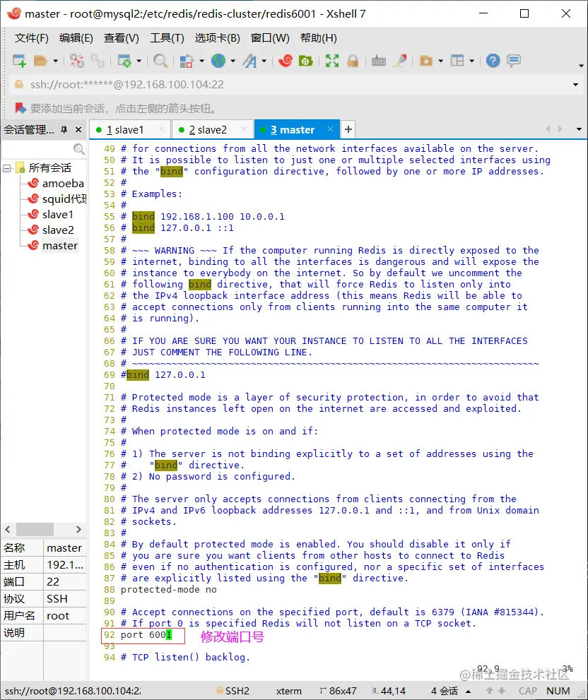Open the 帮助(H) menu
588x700 pixels.
pos(318,38)
